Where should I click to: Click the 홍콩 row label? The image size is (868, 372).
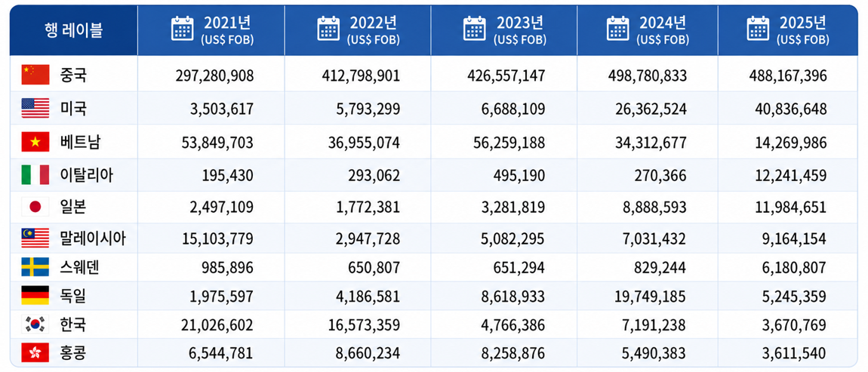click(x=73, y=353)
